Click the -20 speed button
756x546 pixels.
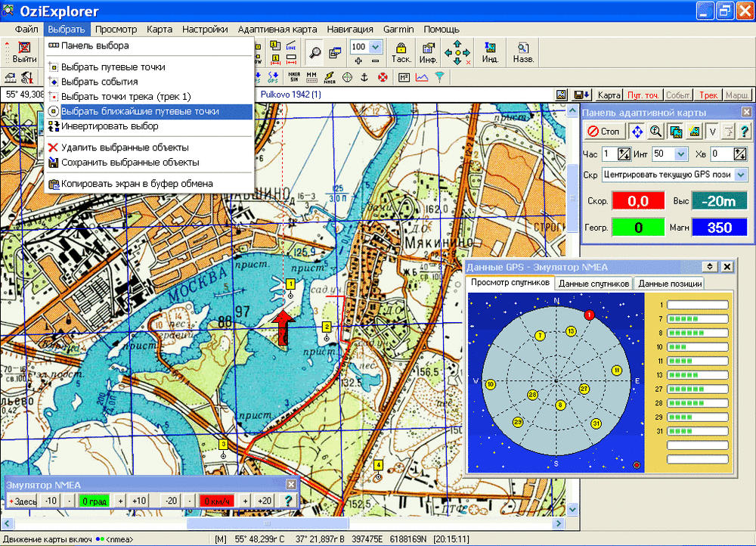point(171,501)
